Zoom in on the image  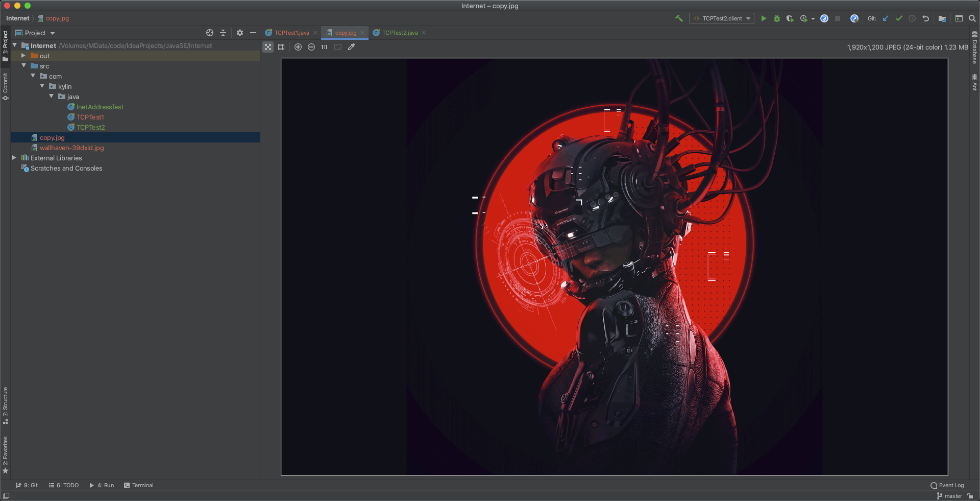298,47
